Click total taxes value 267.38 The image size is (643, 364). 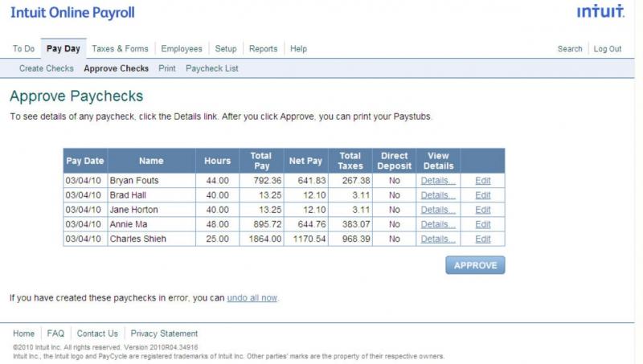coord(356,181)
